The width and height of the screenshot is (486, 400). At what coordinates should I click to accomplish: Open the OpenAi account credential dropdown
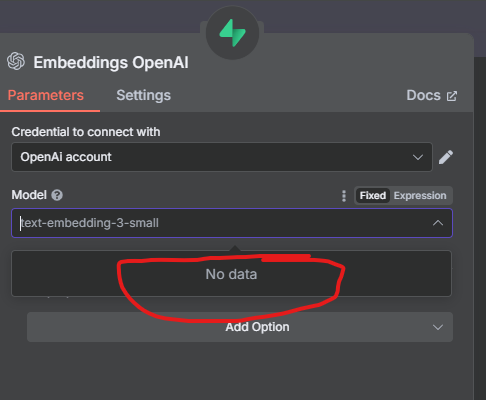coord(222,157)
